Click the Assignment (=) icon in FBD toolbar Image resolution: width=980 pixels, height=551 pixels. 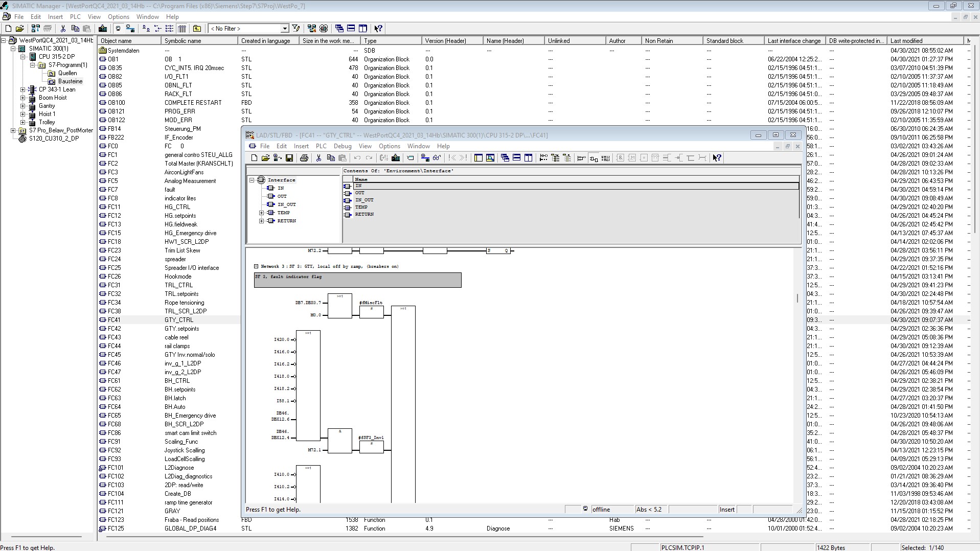coord(644,158)
